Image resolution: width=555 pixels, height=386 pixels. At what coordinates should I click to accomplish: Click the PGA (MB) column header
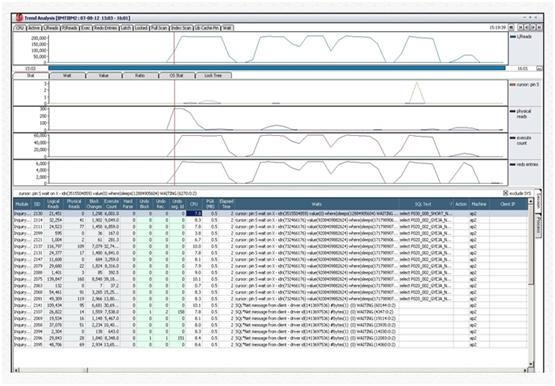click(210, 204)
